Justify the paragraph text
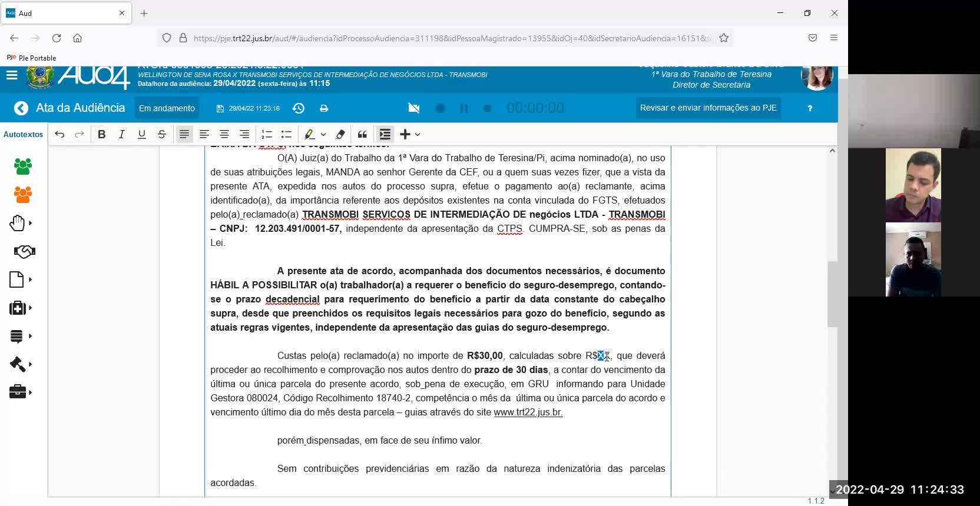Image resolution: width=980 pixels, height=506 pixels. coord(184,134)
